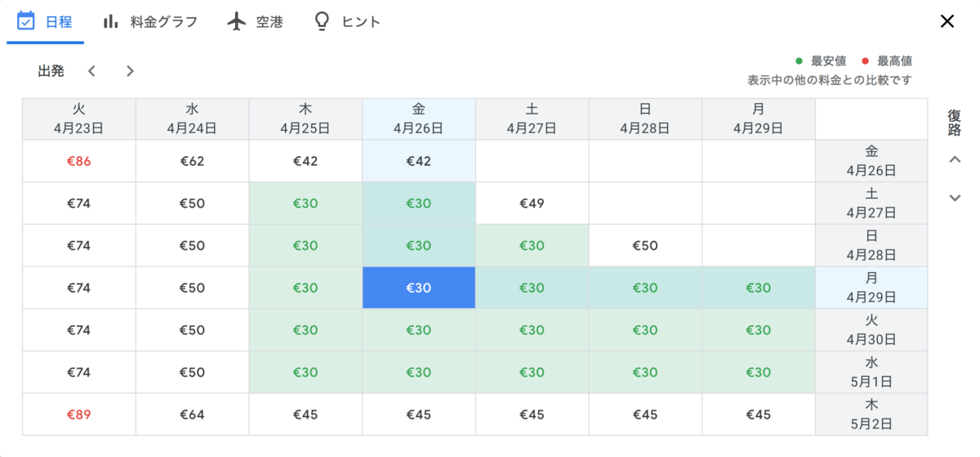This screenshot has width=980, height=457.
Task: Move return dates earlier with up chevron
Action: 955,159
